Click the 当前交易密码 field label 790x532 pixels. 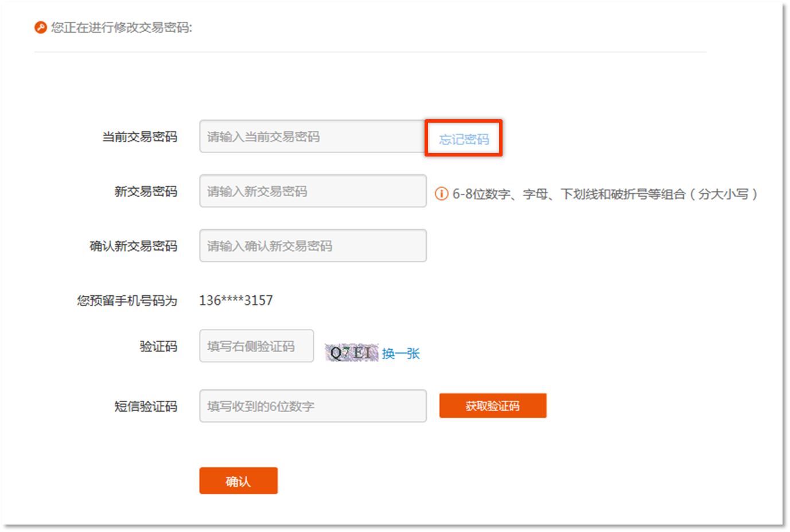click(x=139, y=137)
